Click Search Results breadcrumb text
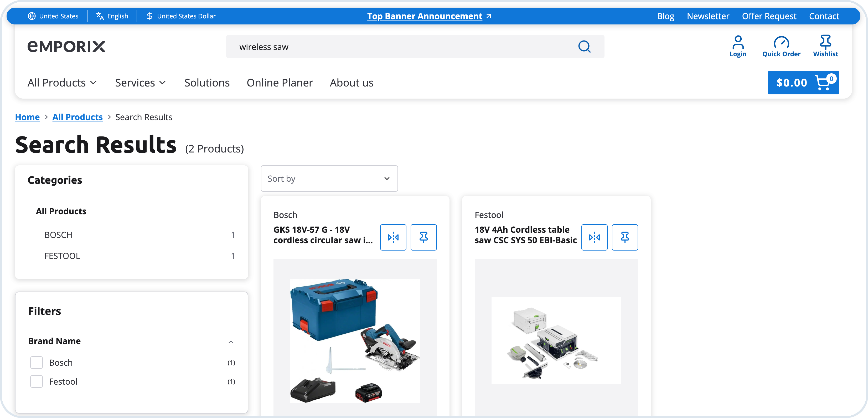This screenshot has width=868, height=418. click(144, 117)
